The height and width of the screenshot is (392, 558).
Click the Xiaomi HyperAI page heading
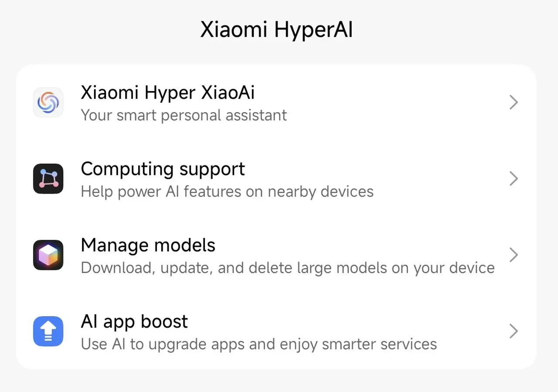pyautogui.click(x=276, y=31)
